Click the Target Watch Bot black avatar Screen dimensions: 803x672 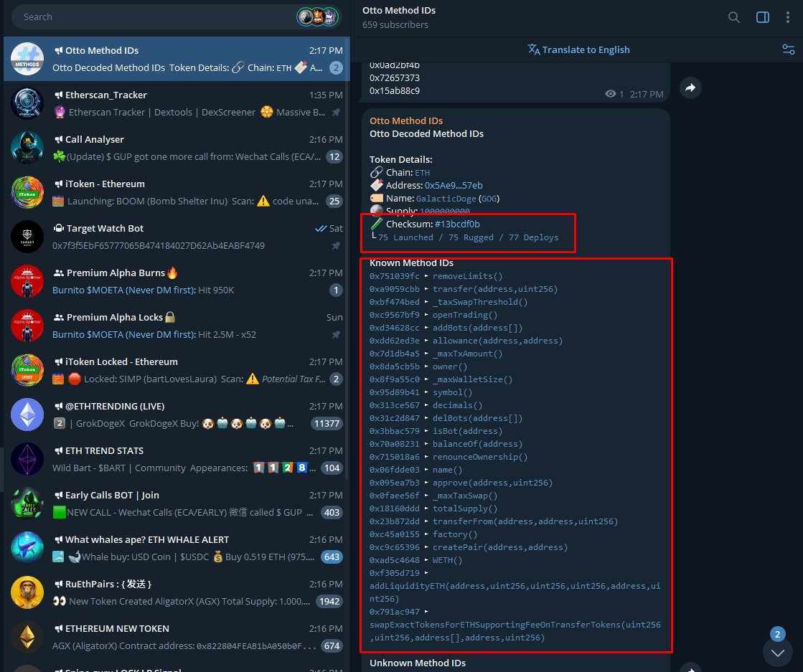pos(27,237)
